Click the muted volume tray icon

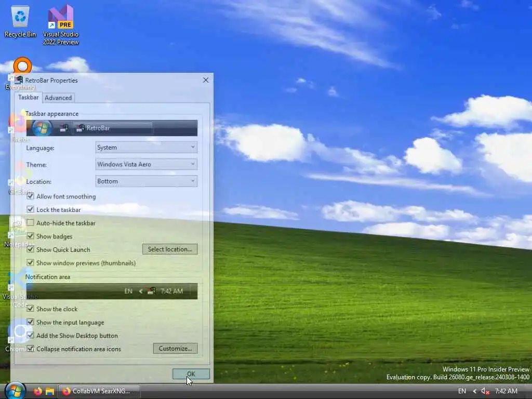click(485, 391)
